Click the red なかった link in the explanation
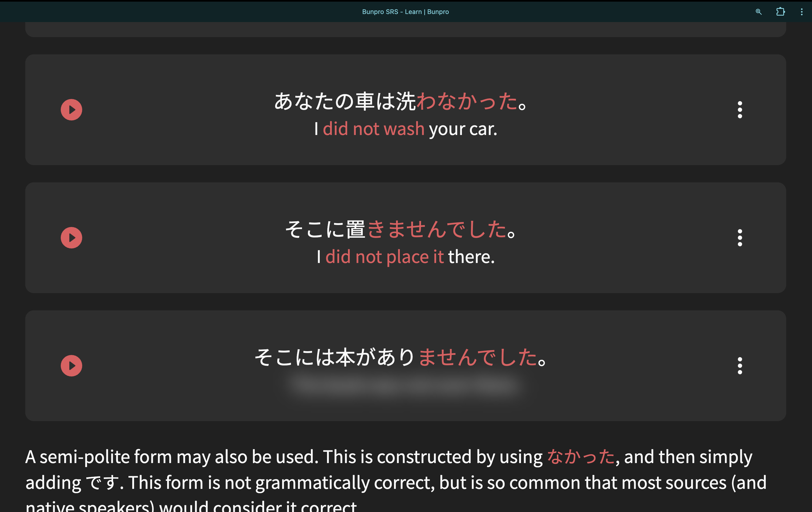Viewport: 812px width, 512px height. click(581, 457)
